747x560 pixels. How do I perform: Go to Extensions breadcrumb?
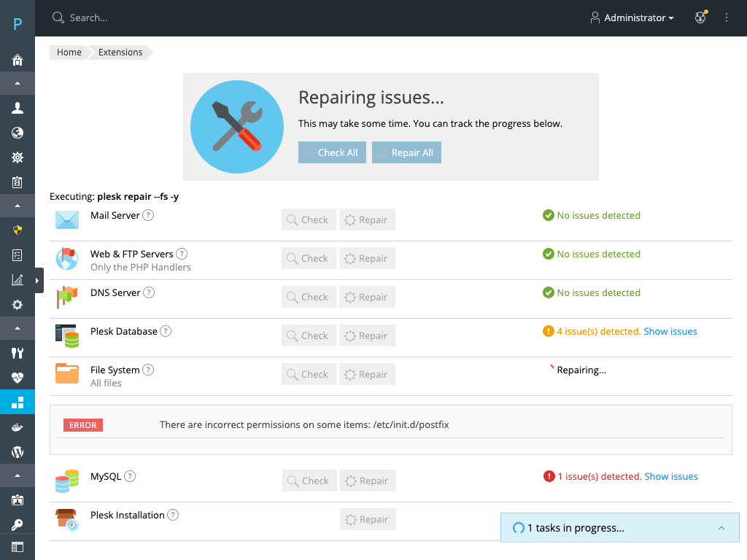point(120,52)
